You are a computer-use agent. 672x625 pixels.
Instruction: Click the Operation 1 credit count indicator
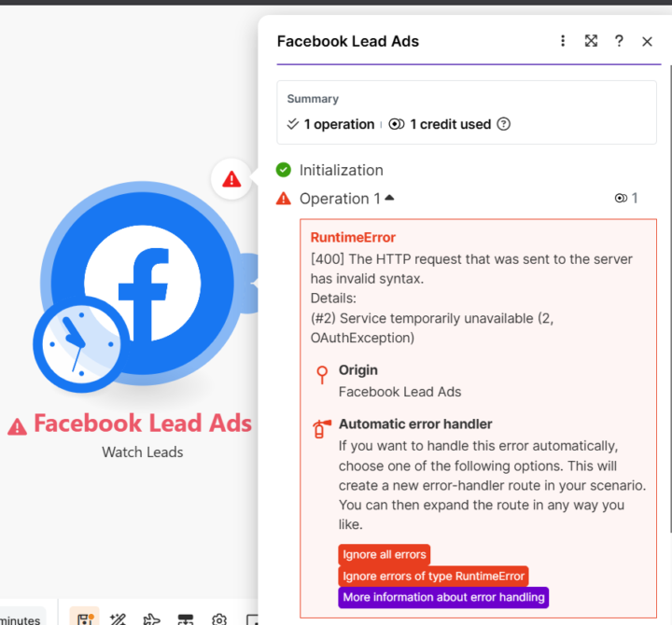[x=626, y=198]
